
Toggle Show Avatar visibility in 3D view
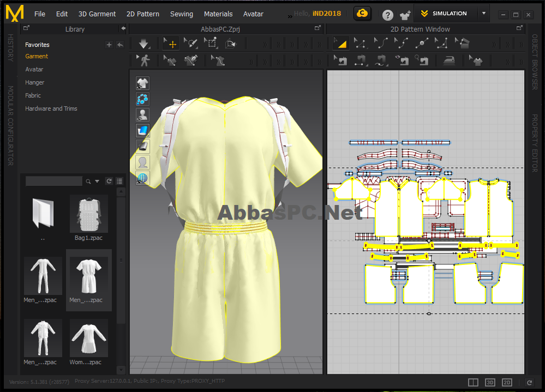tap(142, 115)
